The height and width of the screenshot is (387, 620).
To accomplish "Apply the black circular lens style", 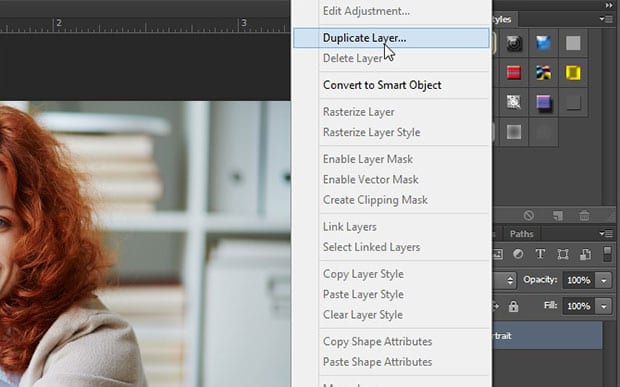I will [x=514, y=43].
